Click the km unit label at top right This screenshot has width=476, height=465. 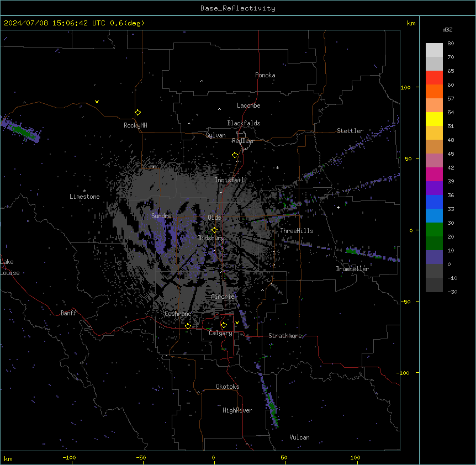click(411, 23)
